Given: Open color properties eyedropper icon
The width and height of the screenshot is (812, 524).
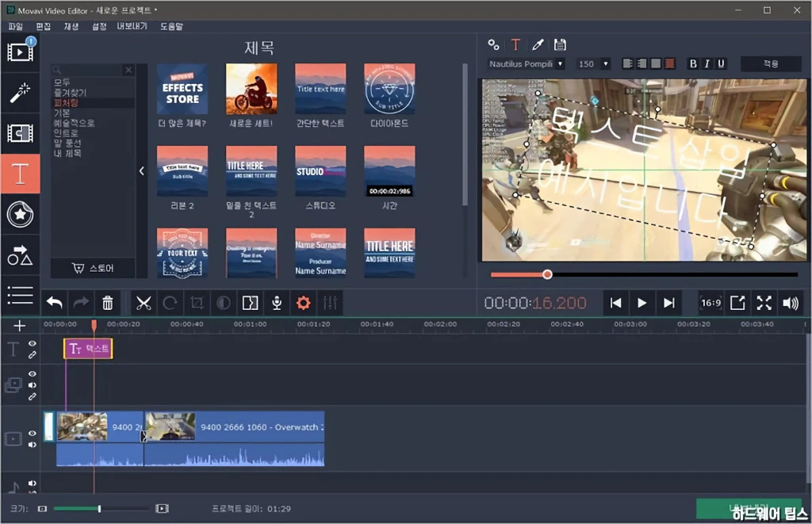Looking at the screenshot, I should pyautogui.click(x=538, y=45).
